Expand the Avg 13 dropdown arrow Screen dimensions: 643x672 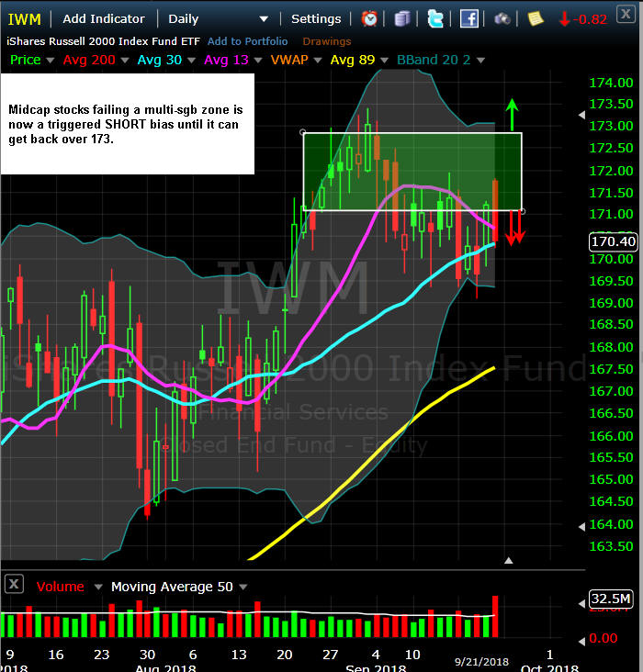[258, 61]
